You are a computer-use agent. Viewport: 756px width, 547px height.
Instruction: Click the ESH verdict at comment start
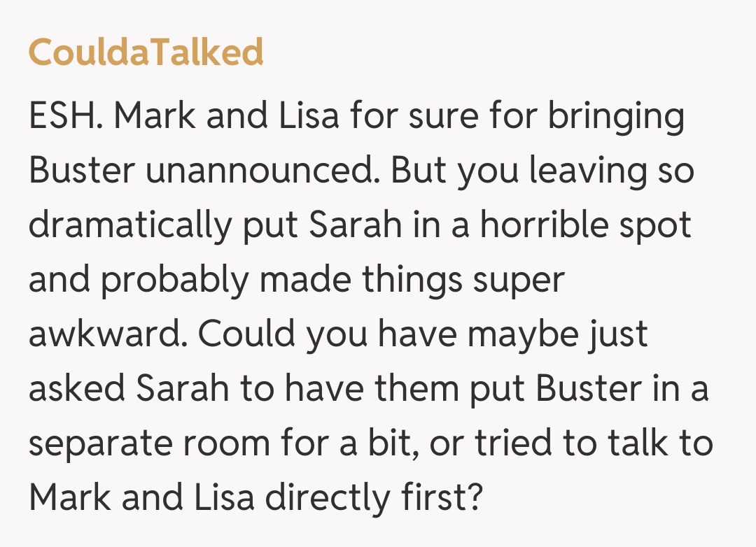(66, 117)
